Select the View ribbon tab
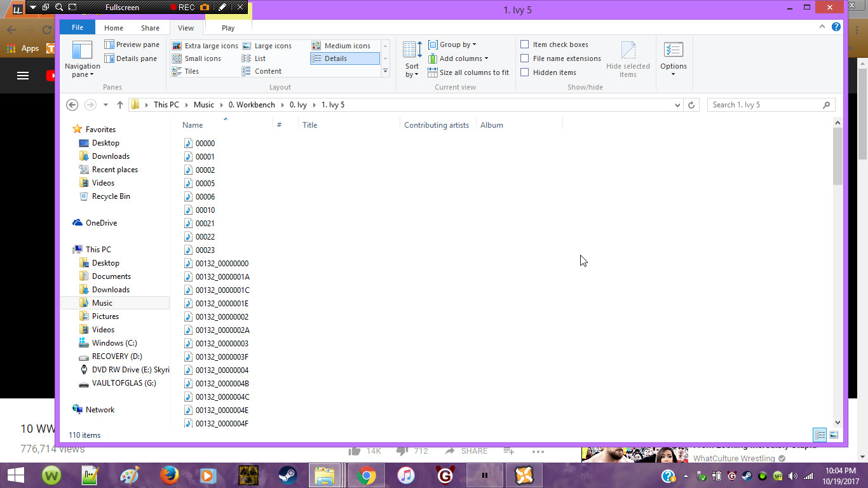This screenshot has width=868, height=488. pos(186,28)
